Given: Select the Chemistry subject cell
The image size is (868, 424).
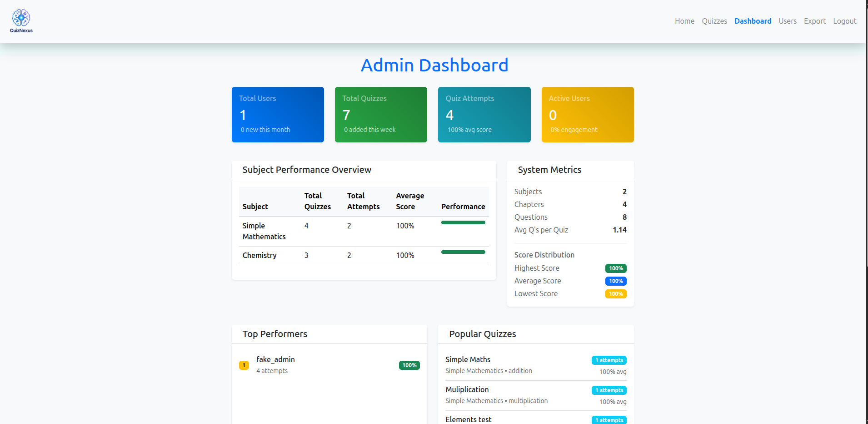Looking at the screenshot, I should [259, 255].
